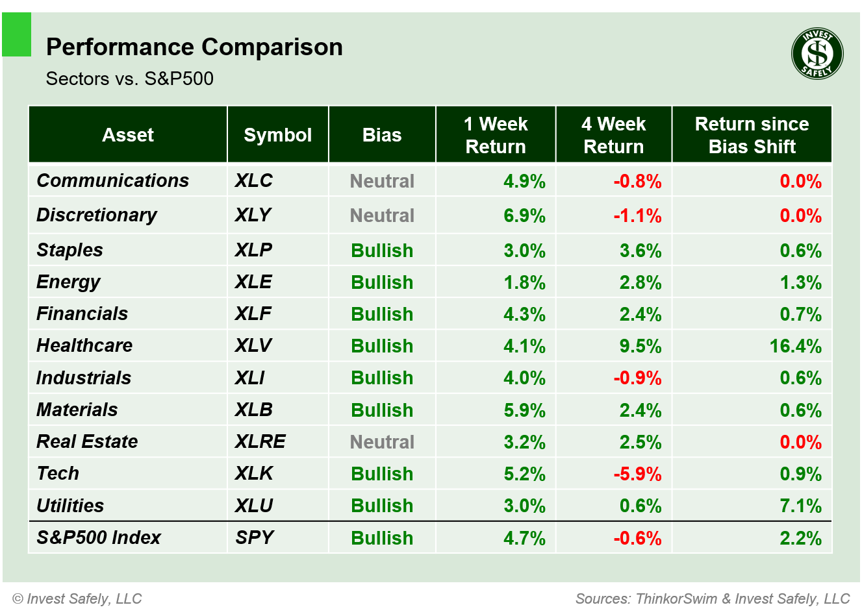Click the Neutral bias for Real Estate
The height and width of the screenshot is (616, 862).
coord(382,442)
